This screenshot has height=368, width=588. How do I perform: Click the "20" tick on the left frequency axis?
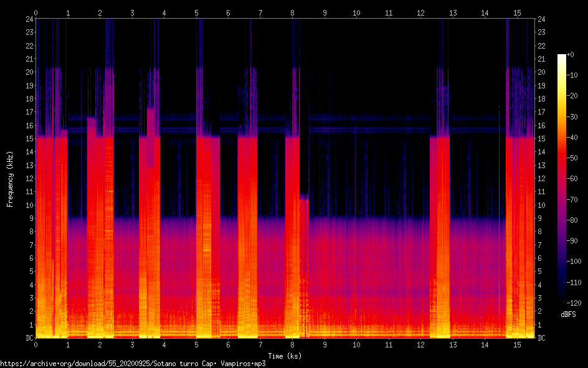[x=29, y=72]
